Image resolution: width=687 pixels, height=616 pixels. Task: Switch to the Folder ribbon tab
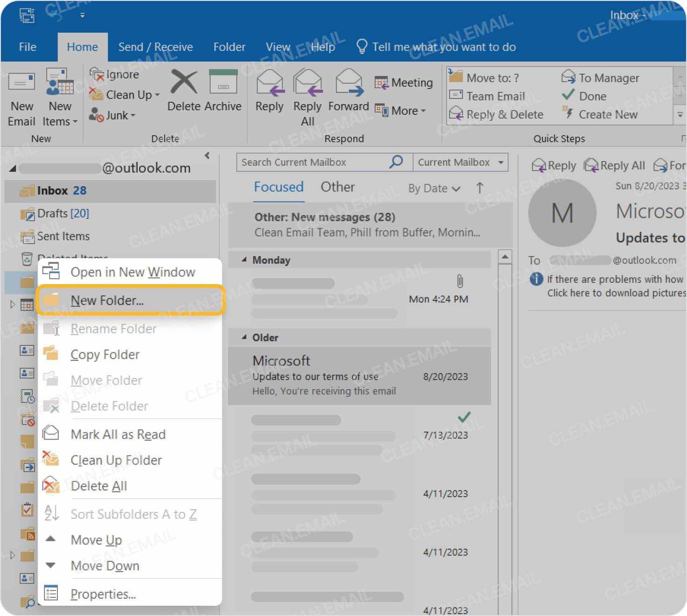(229, 47)
